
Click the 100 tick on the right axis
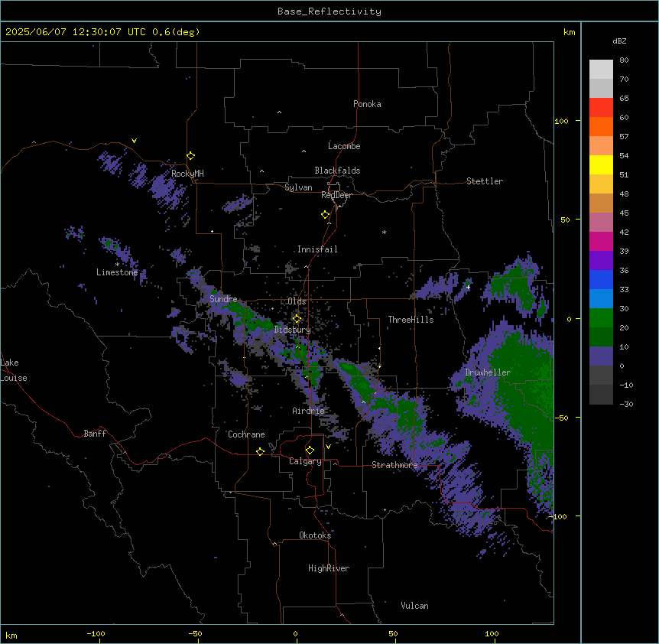(x=561, y=121)
